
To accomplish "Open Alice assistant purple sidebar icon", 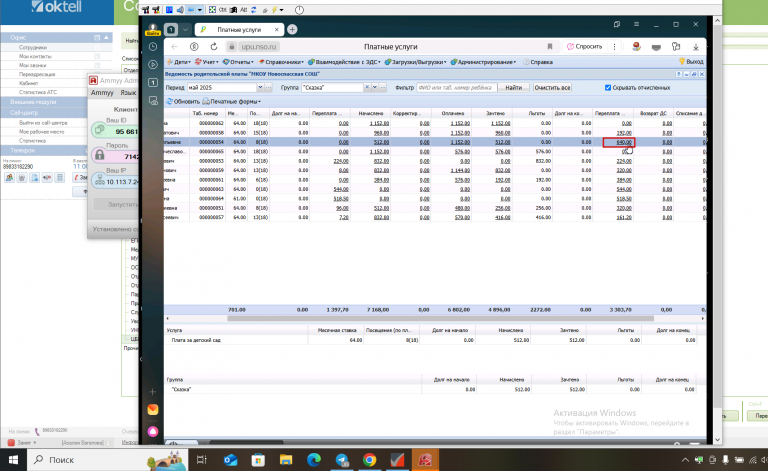I will pos(153,431).
